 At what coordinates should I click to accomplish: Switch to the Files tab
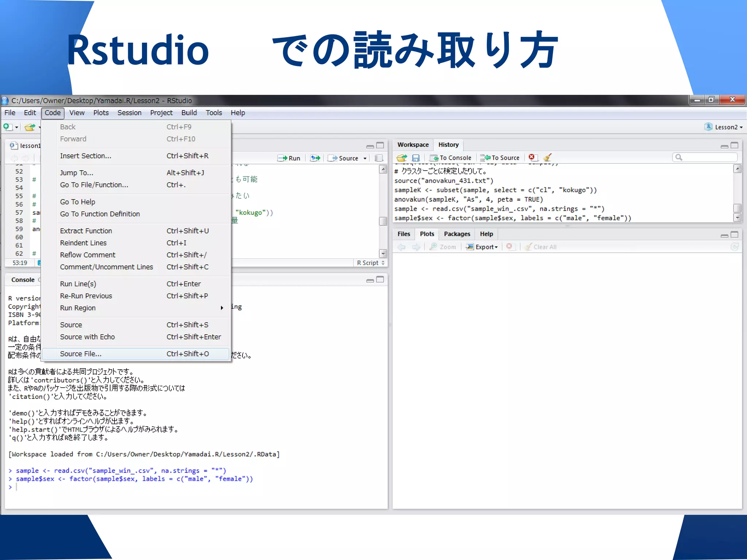[x=404, y=234]
